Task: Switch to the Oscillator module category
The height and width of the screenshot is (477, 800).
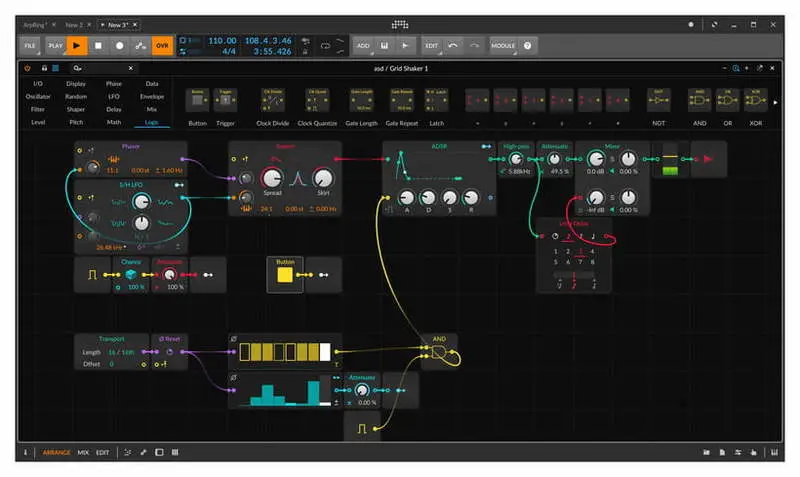Action: pos(38,96)
